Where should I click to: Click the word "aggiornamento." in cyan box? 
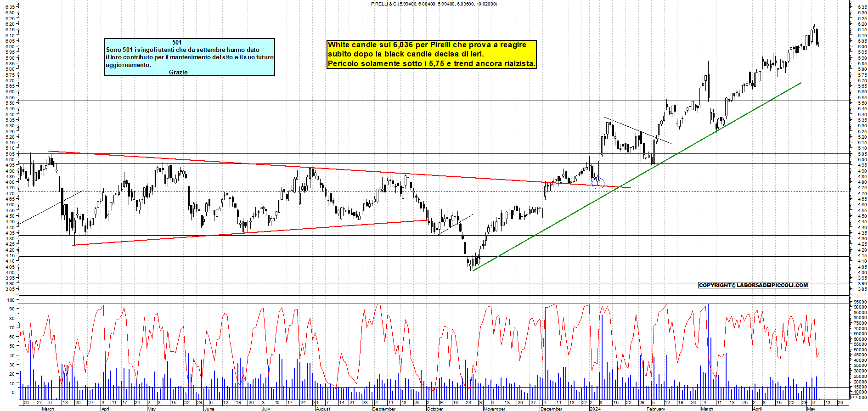[128, 65]
